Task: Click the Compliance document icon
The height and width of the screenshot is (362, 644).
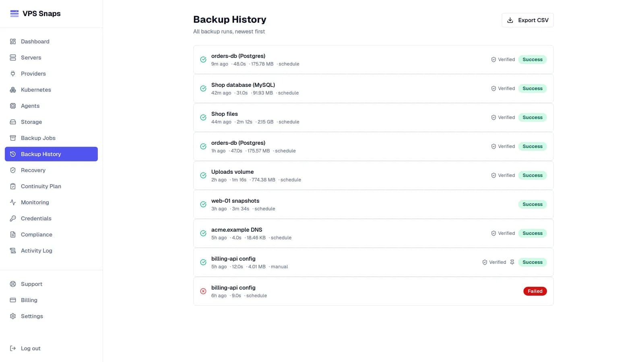Action: coord(13,234)
